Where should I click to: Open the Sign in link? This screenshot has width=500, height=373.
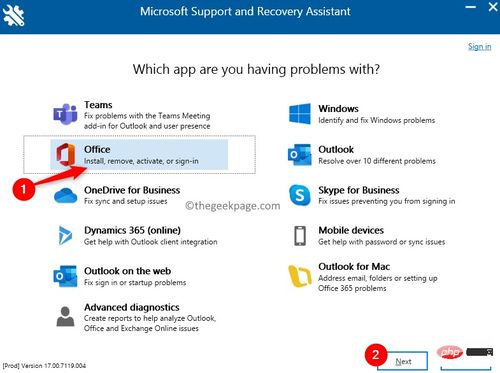click(x=479, y=46)
